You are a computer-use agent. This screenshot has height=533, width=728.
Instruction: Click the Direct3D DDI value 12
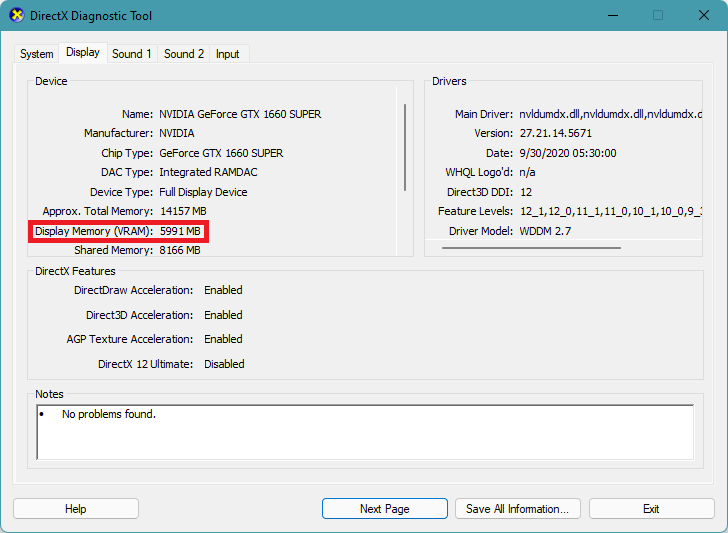[526, 192]
